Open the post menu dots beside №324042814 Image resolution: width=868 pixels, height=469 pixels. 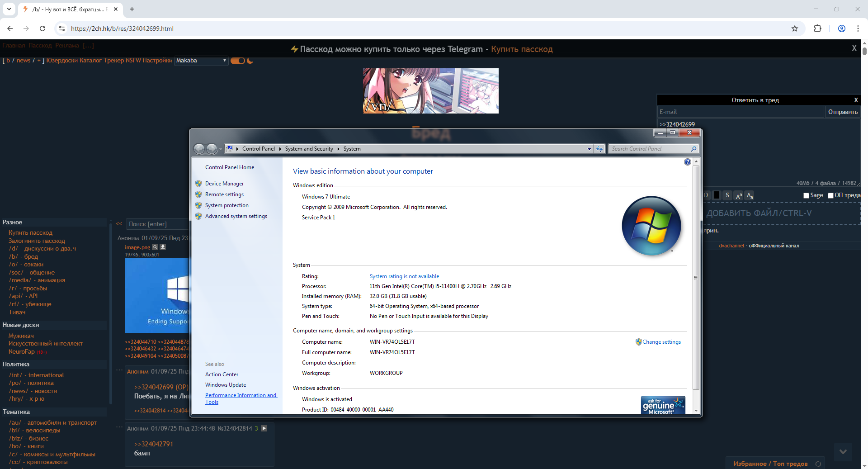click(x=119, y=426)
